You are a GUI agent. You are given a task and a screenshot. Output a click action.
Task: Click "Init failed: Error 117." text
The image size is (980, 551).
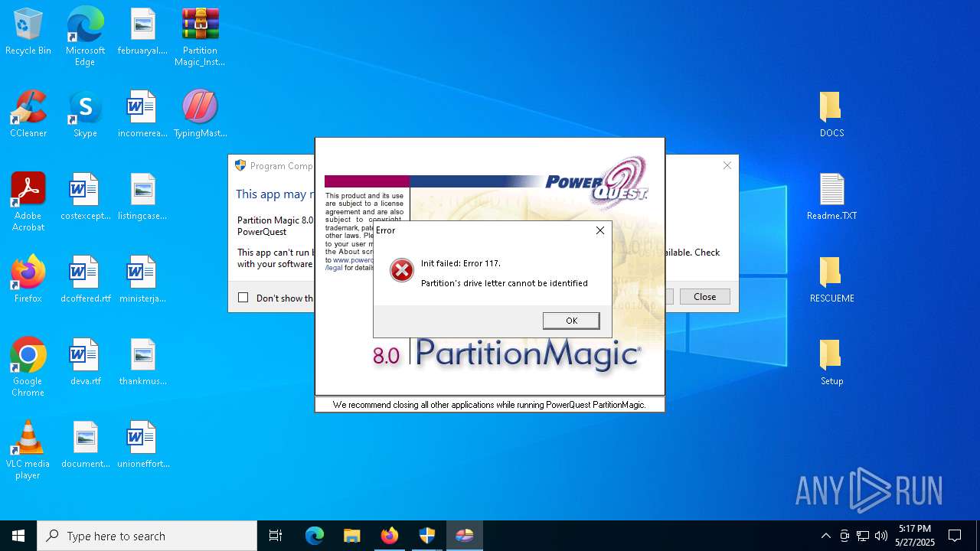[461, 263]
